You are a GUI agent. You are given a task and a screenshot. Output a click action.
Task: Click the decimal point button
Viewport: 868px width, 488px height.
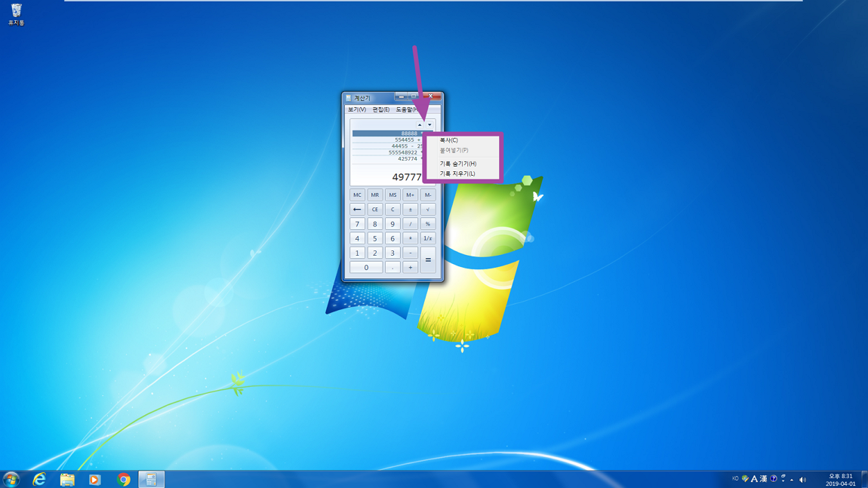pyautogui.click(x=392, y=267)
